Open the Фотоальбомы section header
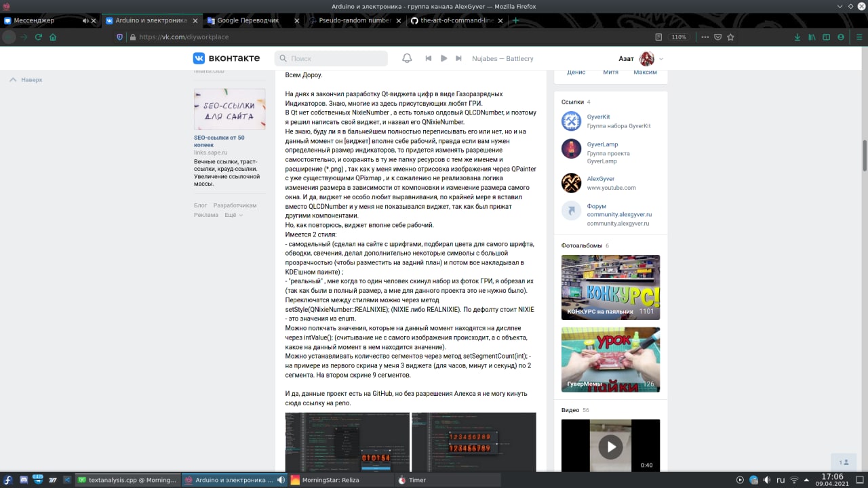This screenshot has width=868, height=488. click(x=583, y=245)
